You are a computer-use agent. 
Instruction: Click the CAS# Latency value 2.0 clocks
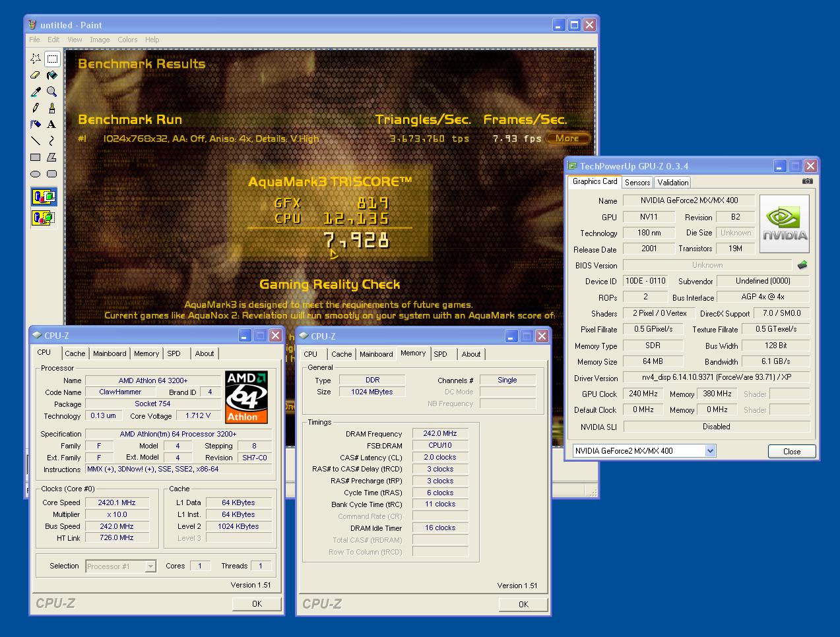(440, 458)
